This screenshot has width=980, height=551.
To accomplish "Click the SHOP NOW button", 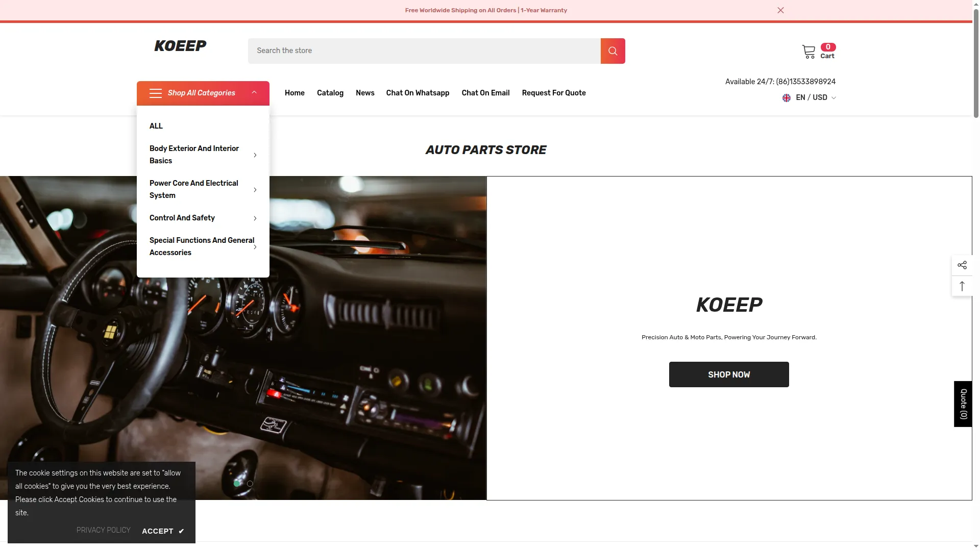I will (x=729, y=374).
